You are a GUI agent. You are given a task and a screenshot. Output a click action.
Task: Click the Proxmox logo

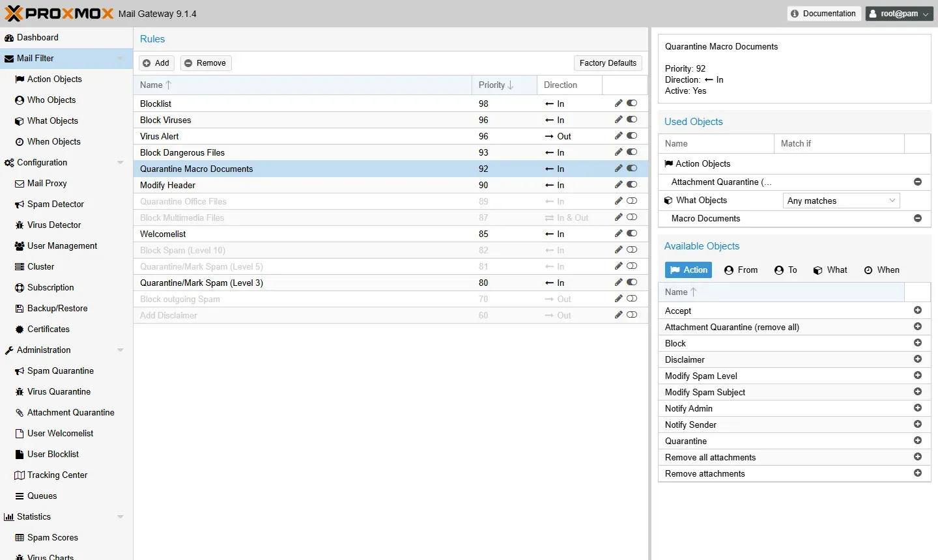point(59,14)
